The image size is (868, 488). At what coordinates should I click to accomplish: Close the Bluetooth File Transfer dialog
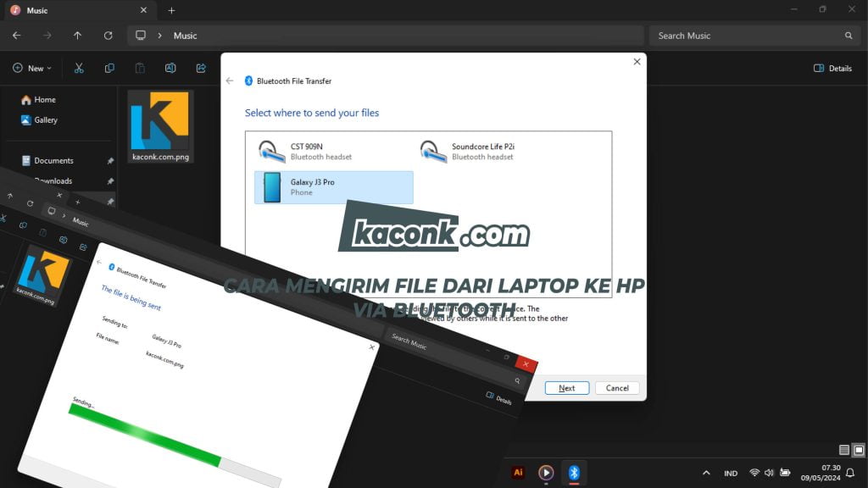point(637,61)
